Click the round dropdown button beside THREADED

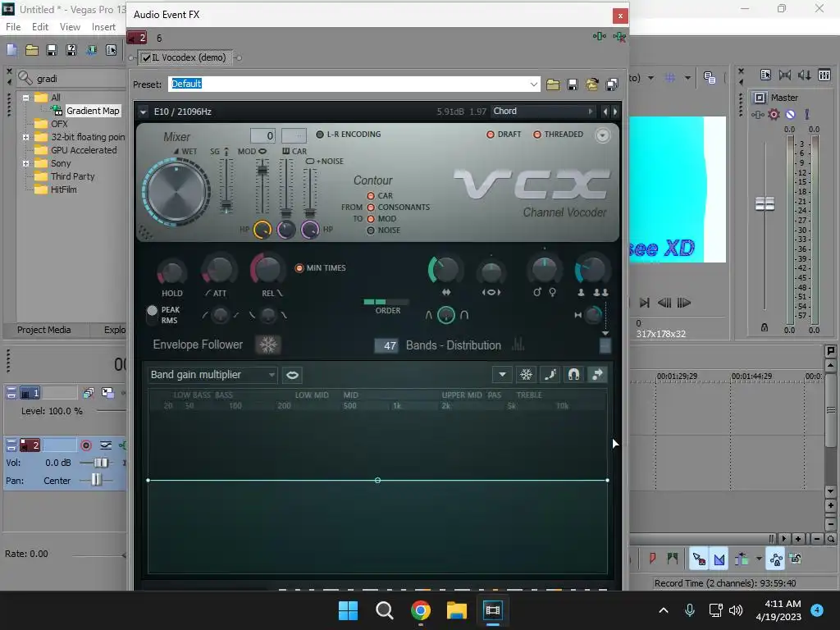click(603, 135)
